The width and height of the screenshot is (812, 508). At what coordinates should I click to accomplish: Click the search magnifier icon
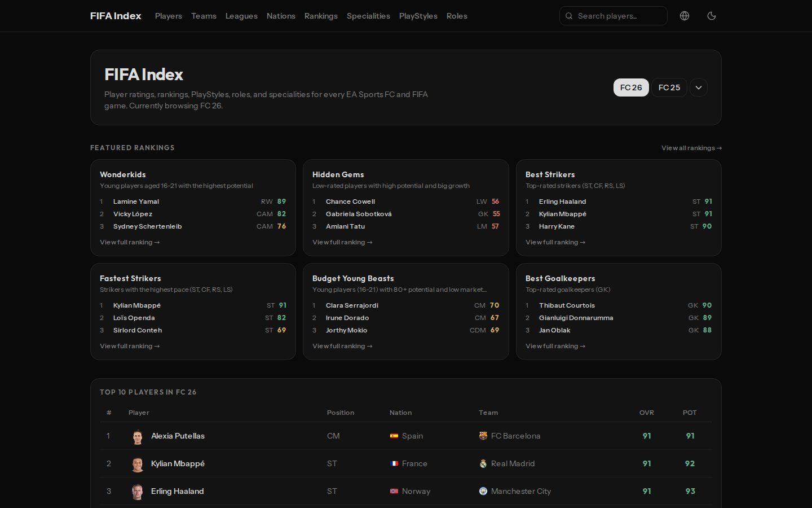tap(569, 16)
